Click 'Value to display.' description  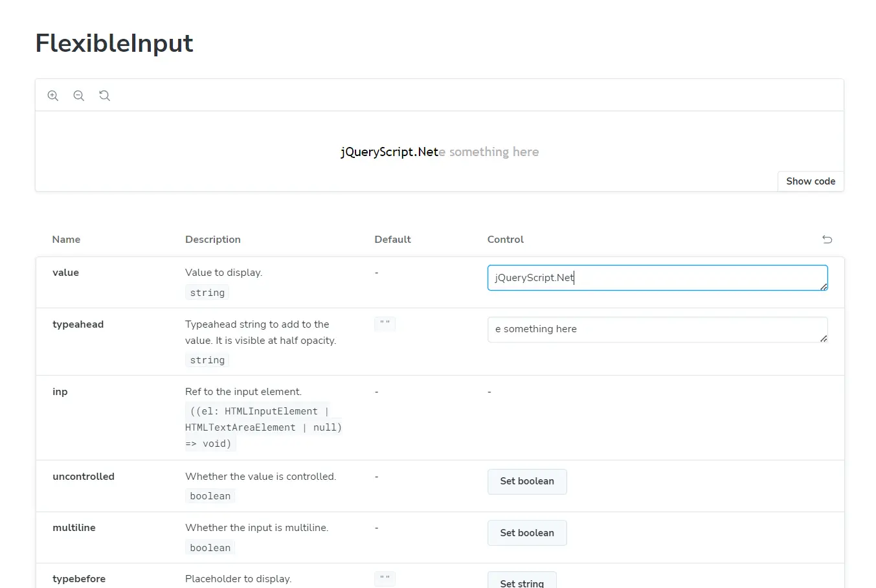pos(223,273)
